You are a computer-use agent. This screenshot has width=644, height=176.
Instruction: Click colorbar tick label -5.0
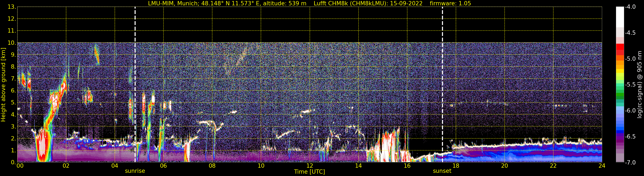630,59
